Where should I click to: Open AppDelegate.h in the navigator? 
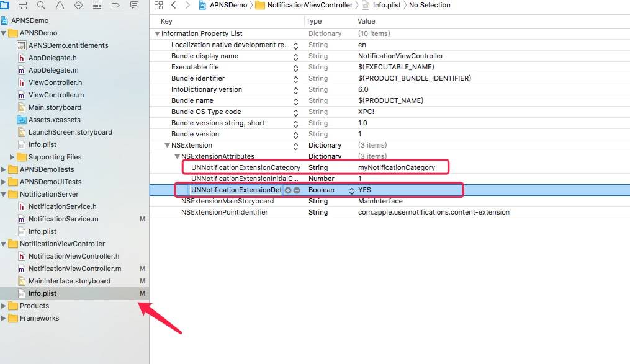pyautogui.click(x=53, y=58)
